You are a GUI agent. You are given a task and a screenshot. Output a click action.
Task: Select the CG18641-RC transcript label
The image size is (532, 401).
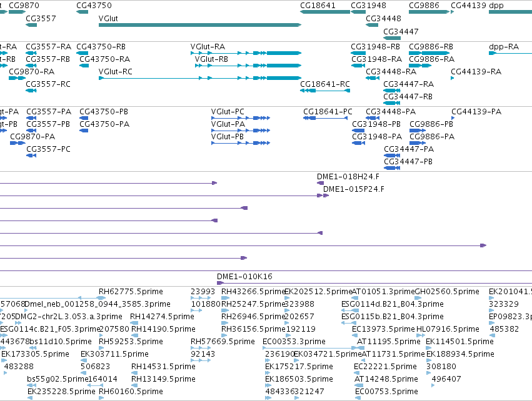click(325, 84)
